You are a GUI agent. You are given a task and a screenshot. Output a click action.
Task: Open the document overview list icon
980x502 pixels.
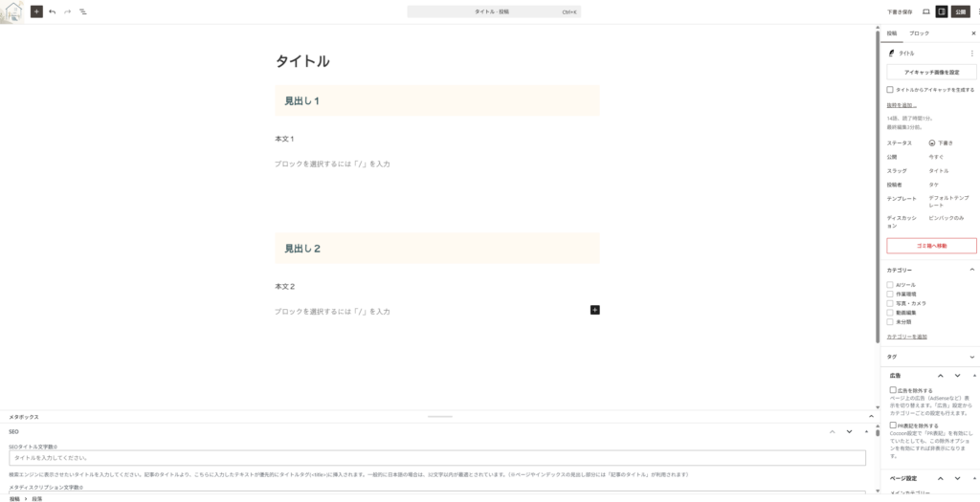point(83,11)
